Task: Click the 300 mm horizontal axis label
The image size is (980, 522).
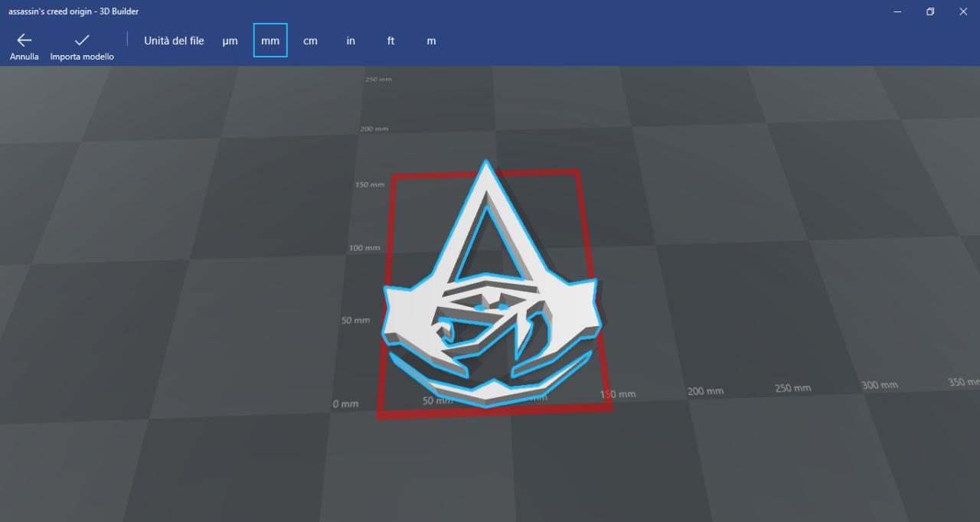Action: (880, 385)
